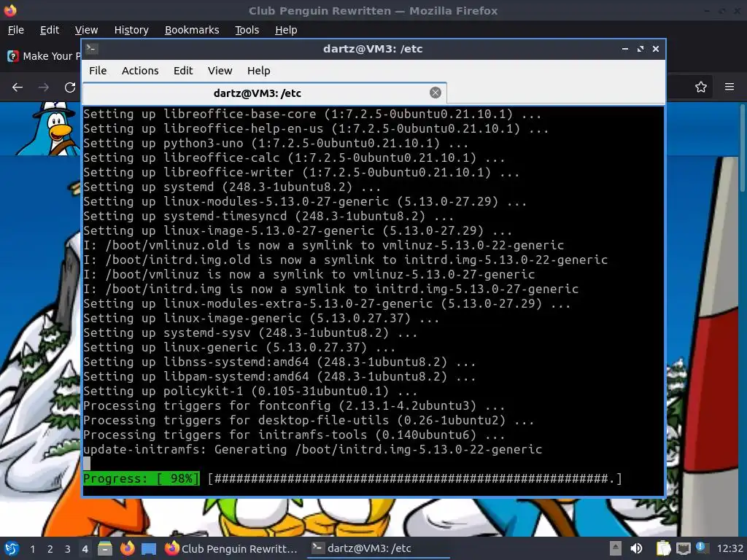Click the 12:32 clock in the taskbar
Viewport: 747px width, 560px height.
(x=729, y=548)
